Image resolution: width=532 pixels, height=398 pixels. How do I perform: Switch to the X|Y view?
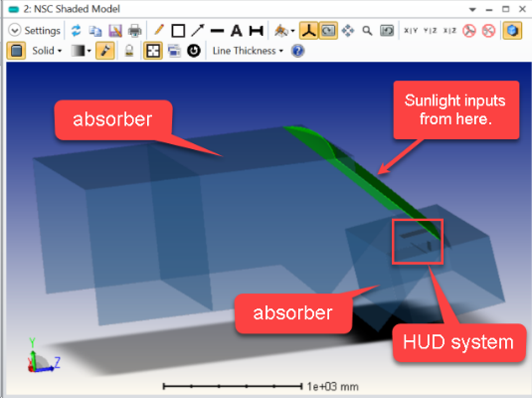pos(411,31)
